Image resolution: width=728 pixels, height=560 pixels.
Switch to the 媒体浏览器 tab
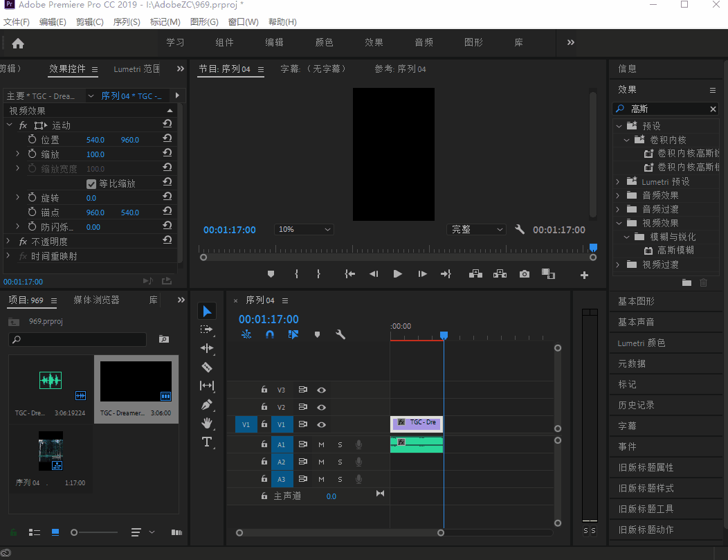tap(96, 300)
